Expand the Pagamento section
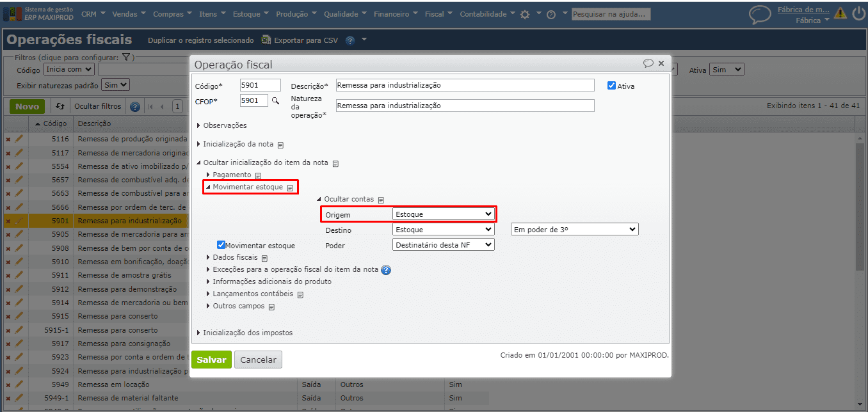868x412 pixels. [229, 175]
